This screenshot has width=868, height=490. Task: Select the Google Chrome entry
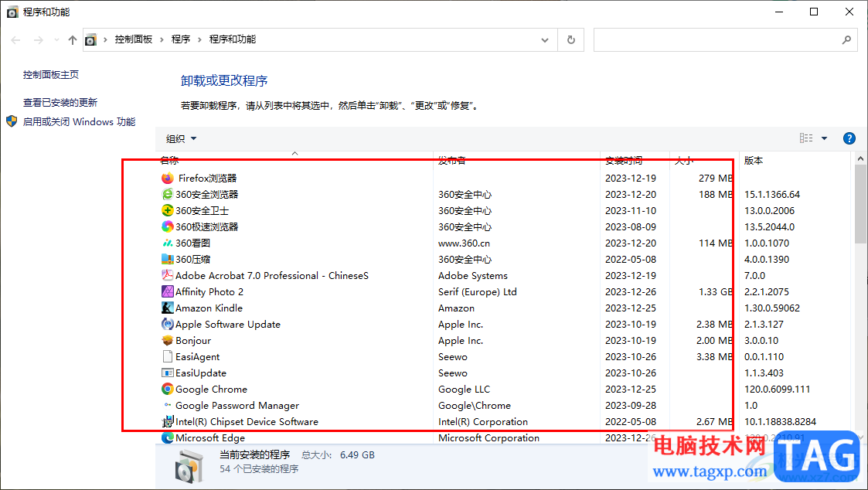(x=212, y=390)
